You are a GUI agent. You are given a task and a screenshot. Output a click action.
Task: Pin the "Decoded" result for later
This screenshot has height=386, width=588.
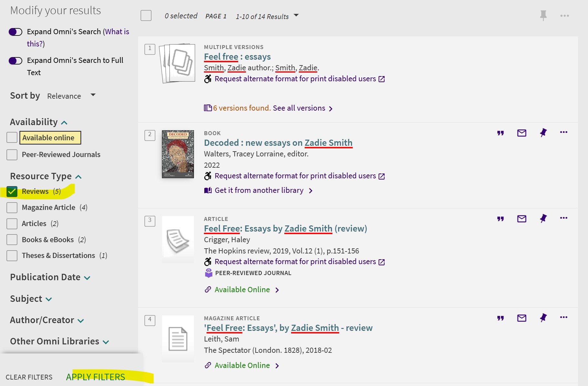coord(543,133)
